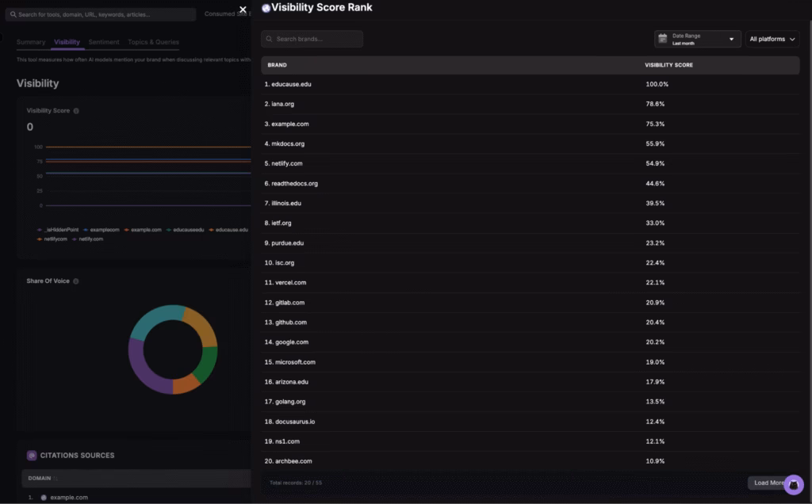Open the Date Range dropdown
This screenshot has height=504, width=812.
698,39
